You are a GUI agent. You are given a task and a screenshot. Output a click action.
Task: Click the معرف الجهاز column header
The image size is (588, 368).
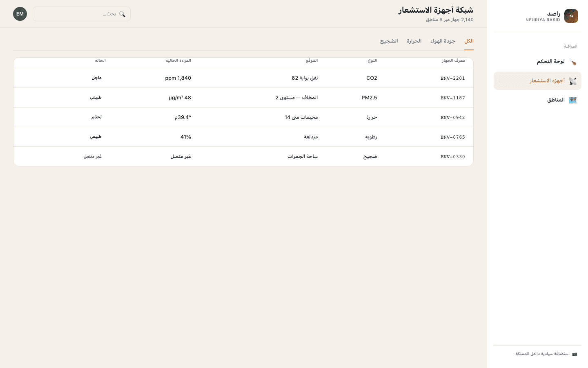[453, 61]
